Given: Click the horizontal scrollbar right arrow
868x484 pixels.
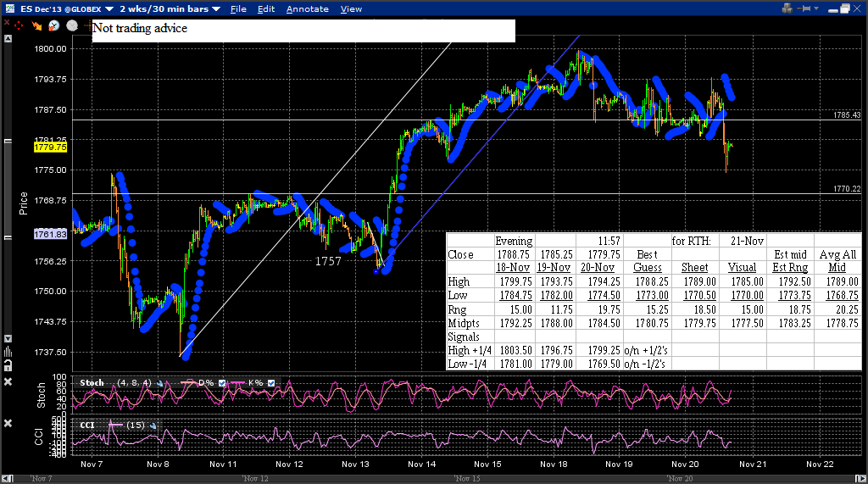Looking at the screenshot, I should point(861,478).
